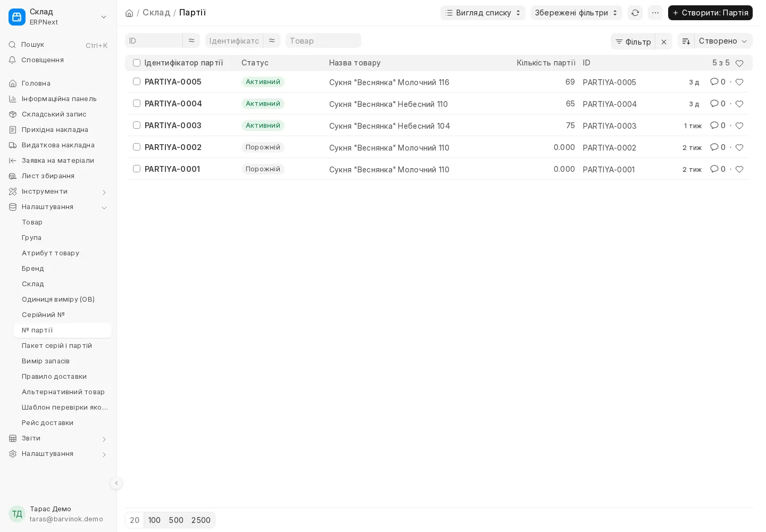
Task: Like the PARTIYA-0005 row heart
Action: click(x=739, y=82)
